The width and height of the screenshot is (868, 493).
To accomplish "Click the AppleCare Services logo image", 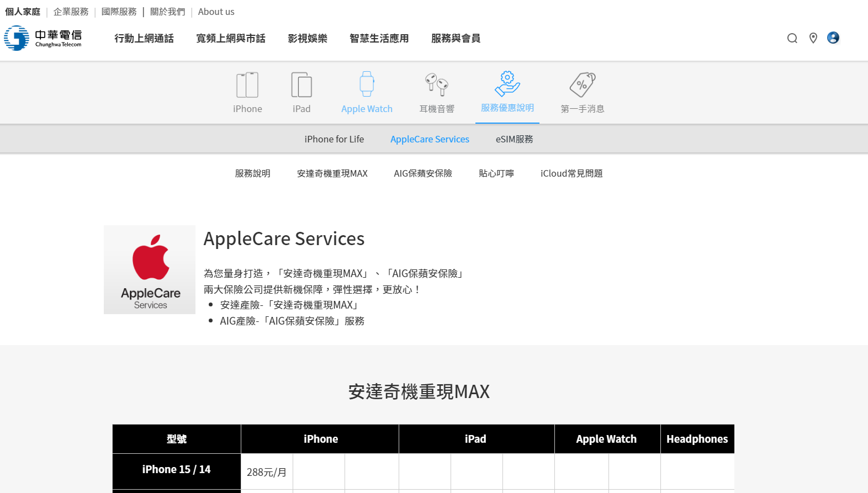I will point(150,269).
